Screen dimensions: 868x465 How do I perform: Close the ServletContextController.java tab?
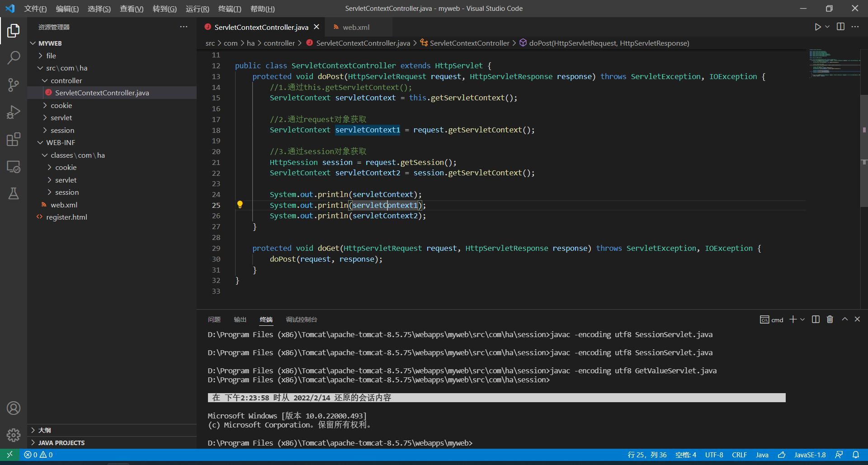316,27
